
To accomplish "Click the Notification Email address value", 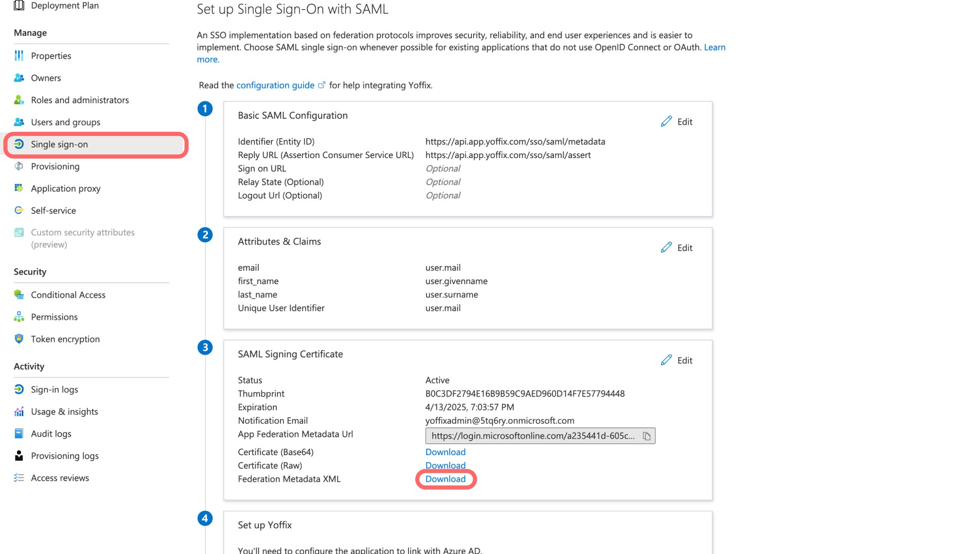I will pos(500,420).
